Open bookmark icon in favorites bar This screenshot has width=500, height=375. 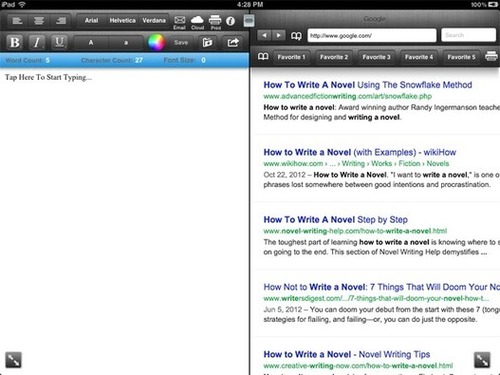(x=263, y=57)
